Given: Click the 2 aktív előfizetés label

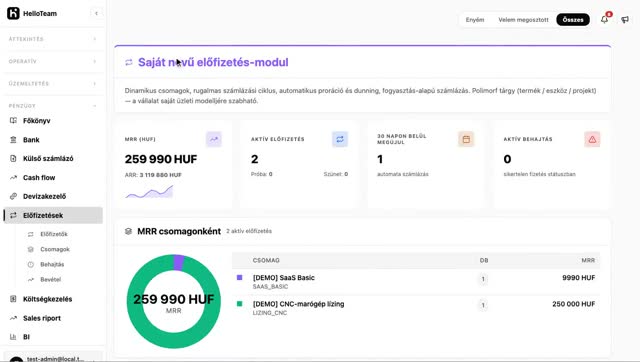Looking at the screenshot, I should 249,231.
